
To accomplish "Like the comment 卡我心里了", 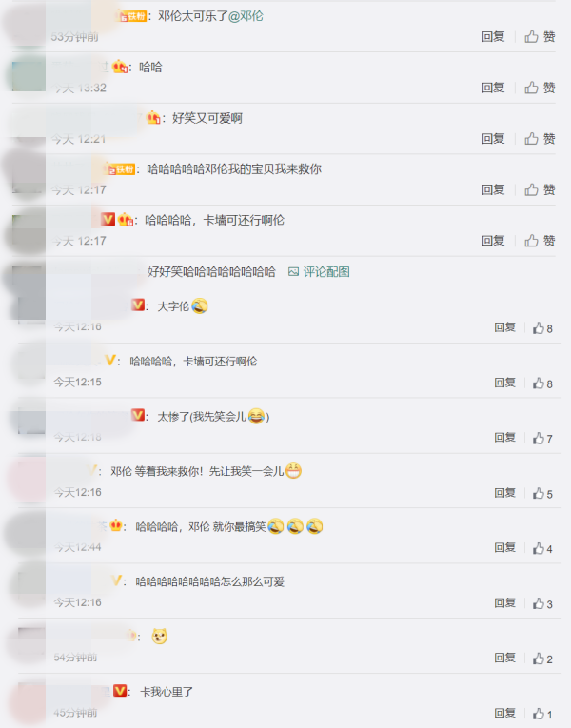I will (542, 714).
